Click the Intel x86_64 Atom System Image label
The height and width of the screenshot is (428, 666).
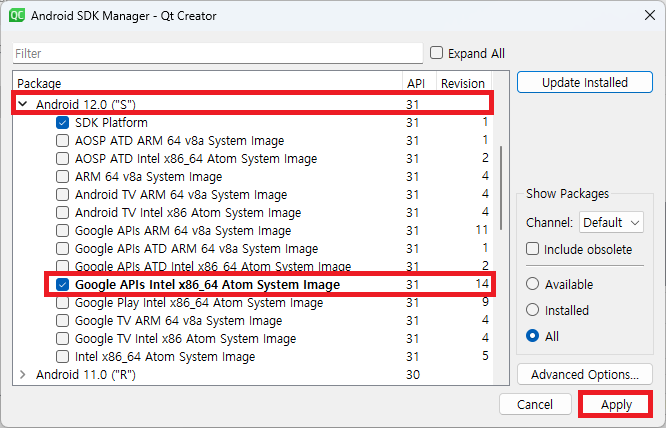pos(165,357)
